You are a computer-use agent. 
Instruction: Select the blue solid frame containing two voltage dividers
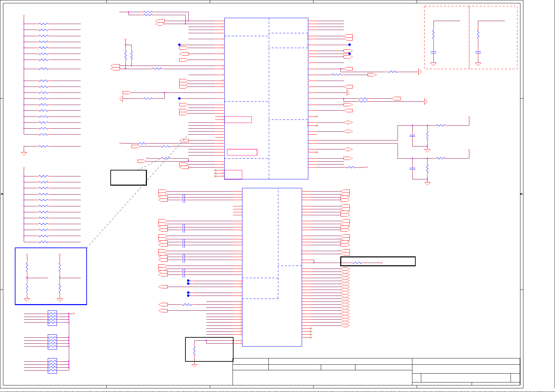pos(51,276)
